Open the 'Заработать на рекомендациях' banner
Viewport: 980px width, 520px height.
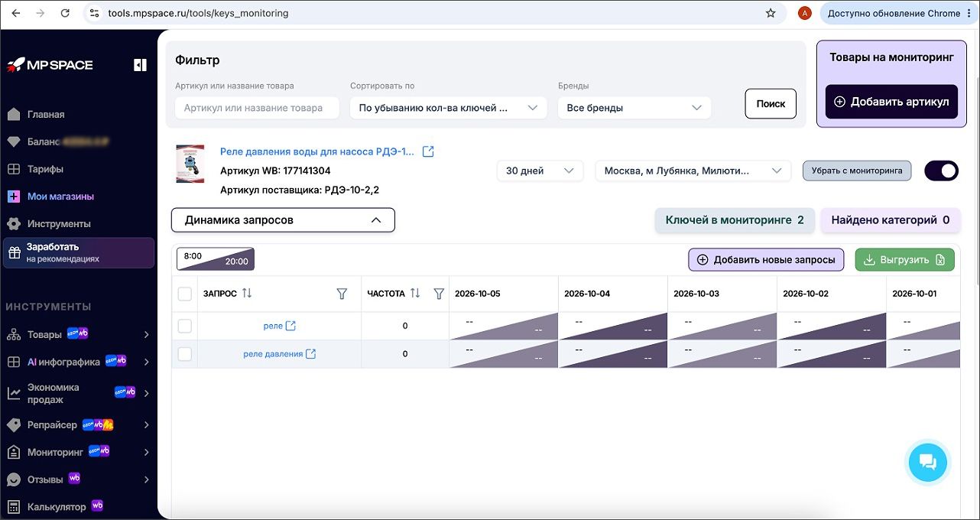(79, 252)
